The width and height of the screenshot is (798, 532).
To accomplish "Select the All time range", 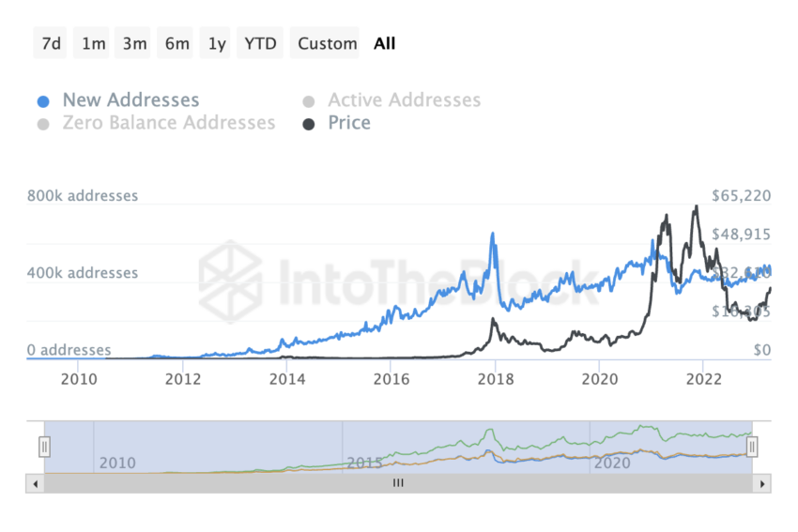I will pyautogui.click(x=384, y=43).
